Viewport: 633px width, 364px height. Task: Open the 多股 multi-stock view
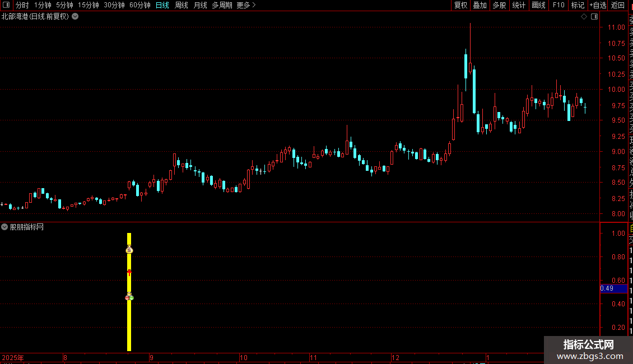pos(499,5)
